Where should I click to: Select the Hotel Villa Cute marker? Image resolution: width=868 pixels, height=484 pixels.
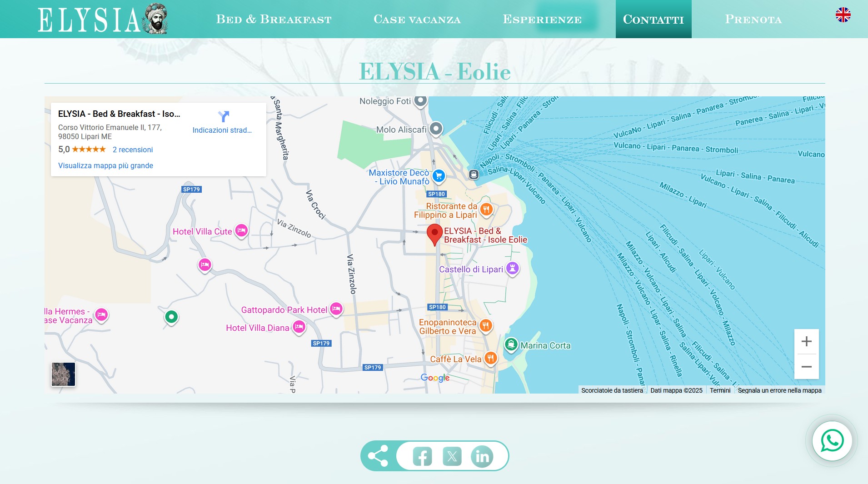pyautogui.click(x=241, y=231)
